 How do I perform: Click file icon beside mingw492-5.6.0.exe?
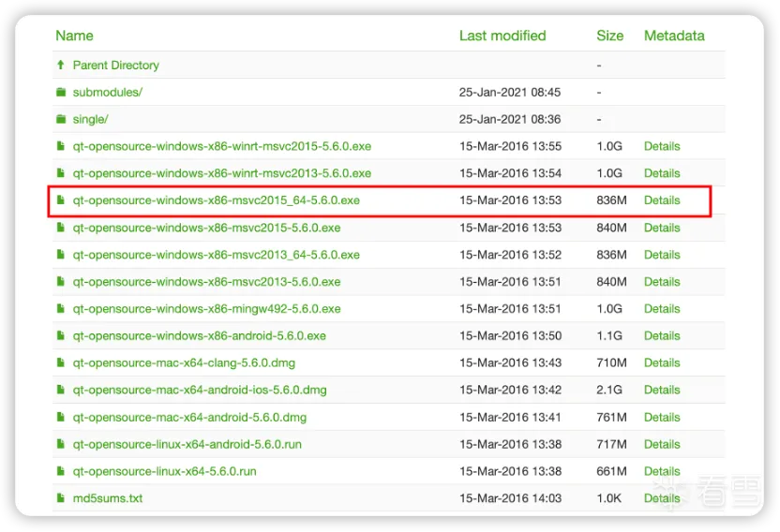tap(61, 308)
